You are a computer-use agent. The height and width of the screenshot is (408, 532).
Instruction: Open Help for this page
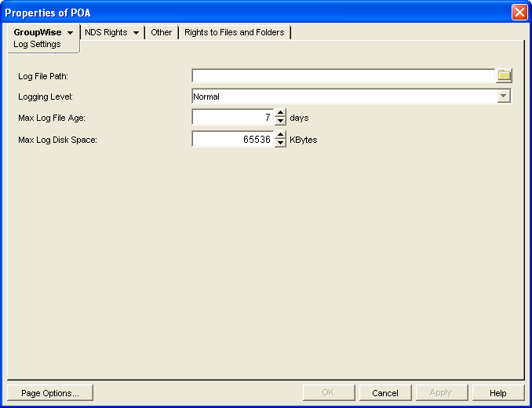pyautogui.click(x=497, y=393)
